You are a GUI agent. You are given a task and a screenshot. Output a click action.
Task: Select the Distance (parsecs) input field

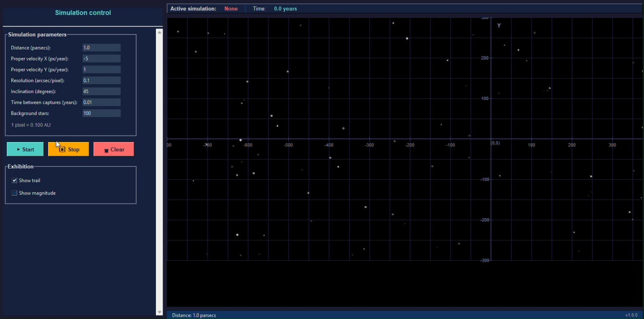(101, 47)
